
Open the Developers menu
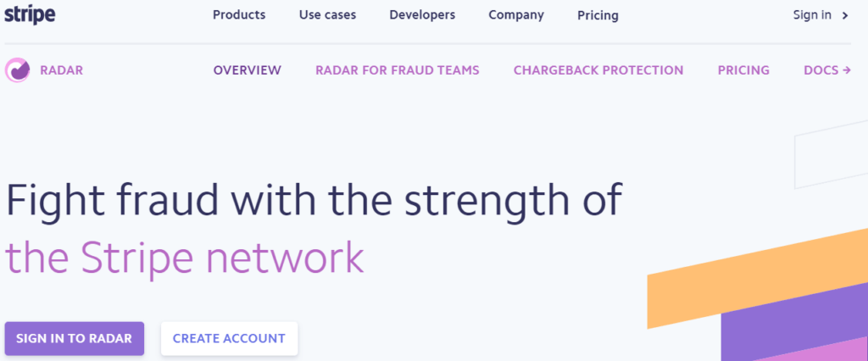tap(422, 15)
